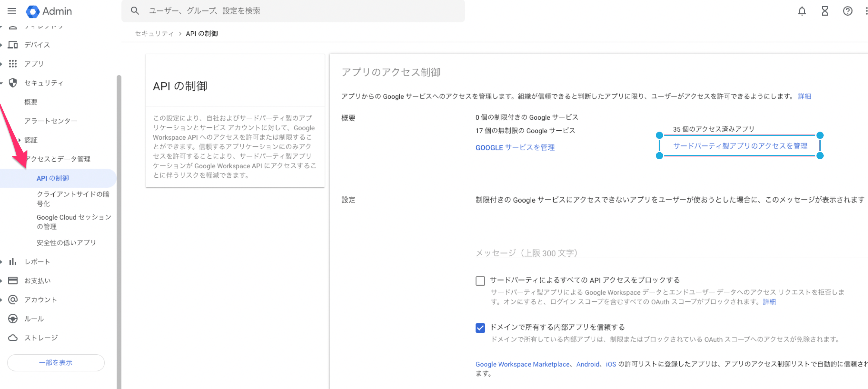Open 概要 under セキュリティ
The width and height of the screenshot is (868, 389).
click(31, 102)
